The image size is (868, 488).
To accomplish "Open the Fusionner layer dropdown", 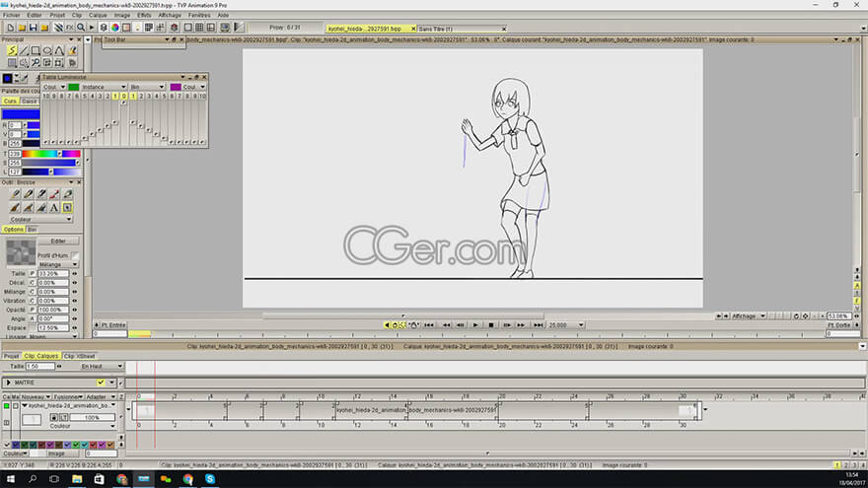I will coord(69,396).
